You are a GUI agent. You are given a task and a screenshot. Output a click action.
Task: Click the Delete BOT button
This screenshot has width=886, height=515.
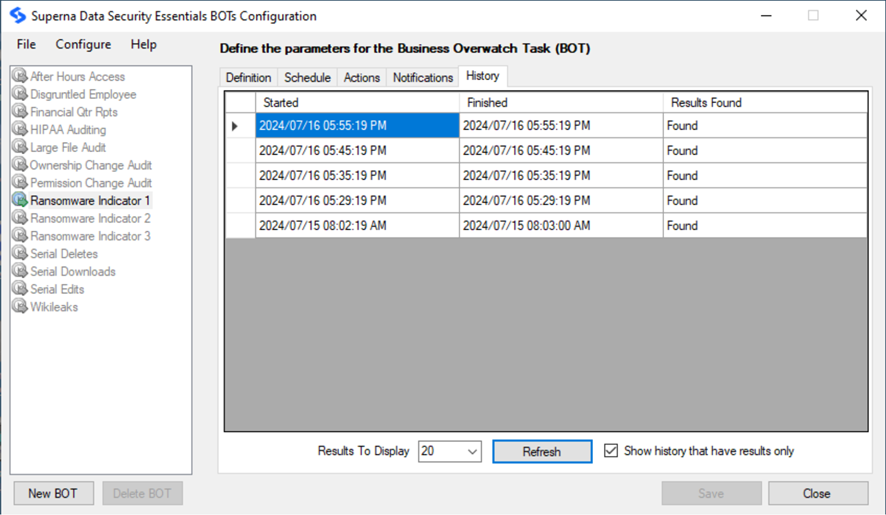point(142,494)
